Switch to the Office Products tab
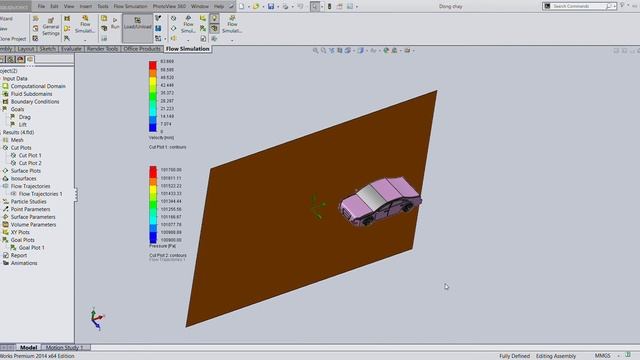Viewport: 640px width, 360px height. (x=142, y=49)
